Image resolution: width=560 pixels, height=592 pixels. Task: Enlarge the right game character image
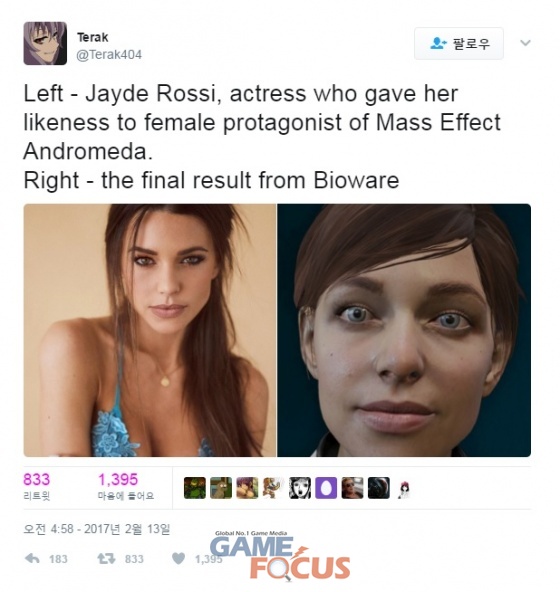404,330
